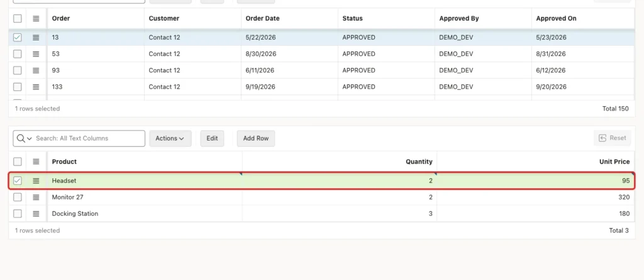The width and height of the screenshot is (644, 280).
Task: Click the Add Row button
Action: 256,138
